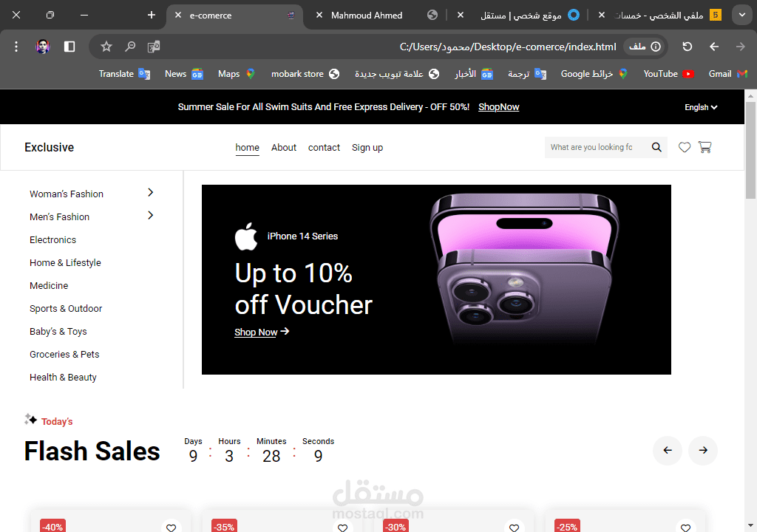The width and height of the screenshot is (757, 532).
Task: Show next flash sale items with right arrow
Action: [703, 451]
